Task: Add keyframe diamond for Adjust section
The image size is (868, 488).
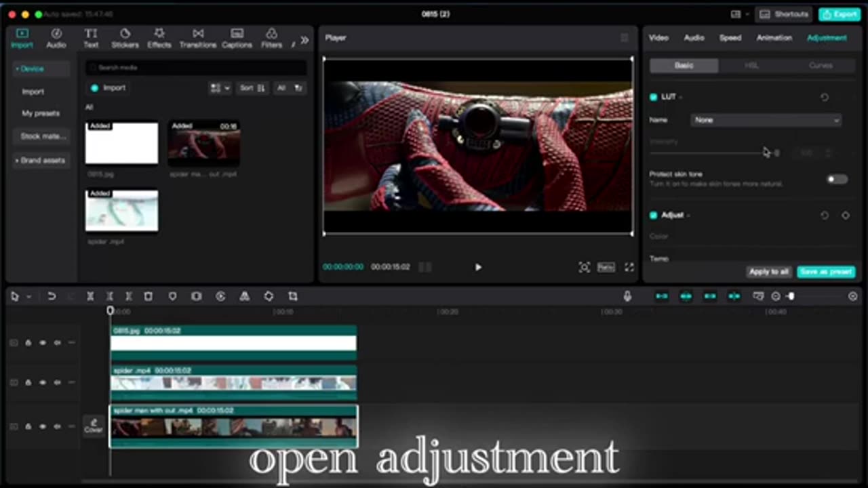Action: (846, 215)
